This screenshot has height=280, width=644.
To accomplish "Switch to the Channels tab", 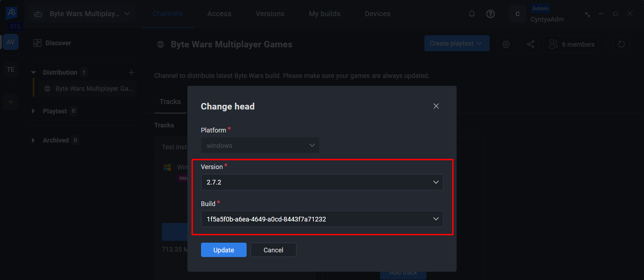I will (168, 14).
